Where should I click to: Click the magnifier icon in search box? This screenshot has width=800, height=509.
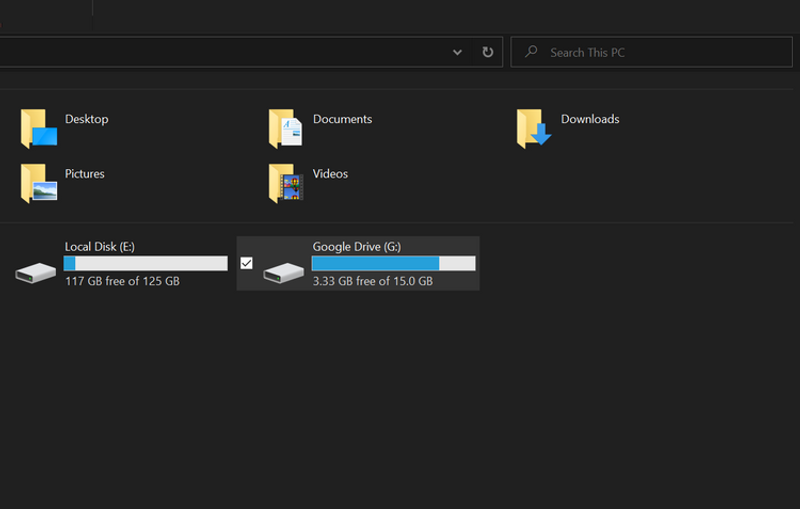(531, 52)
